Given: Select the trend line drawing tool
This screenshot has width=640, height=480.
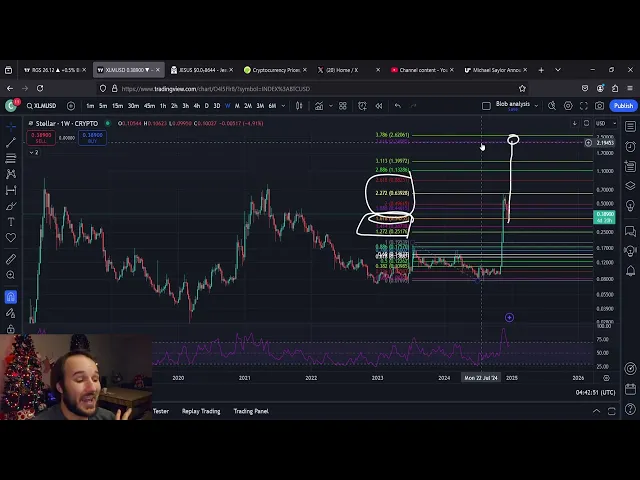Looking at the screenshot, I should pyautogui.click(x=11, y=142).
